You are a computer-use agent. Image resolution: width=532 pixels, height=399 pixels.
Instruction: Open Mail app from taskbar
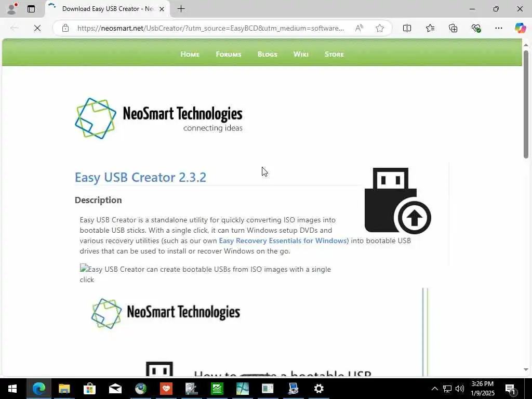115,389
